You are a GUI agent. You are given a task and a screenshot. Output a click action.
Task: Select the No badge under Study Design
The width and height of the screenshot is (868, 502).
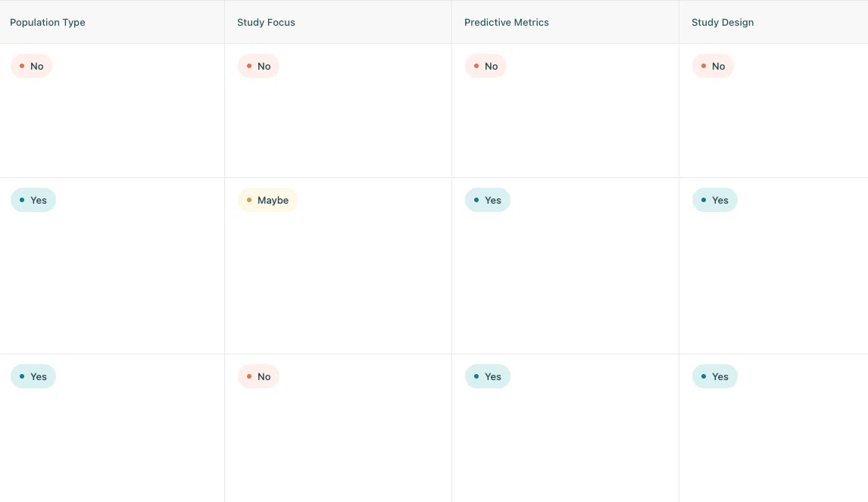[x=713, y=66]
